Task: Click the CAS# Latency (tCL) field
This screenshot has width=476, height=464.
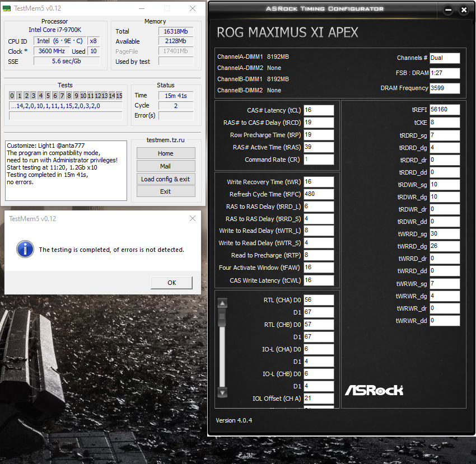Action: coord(319,110)
